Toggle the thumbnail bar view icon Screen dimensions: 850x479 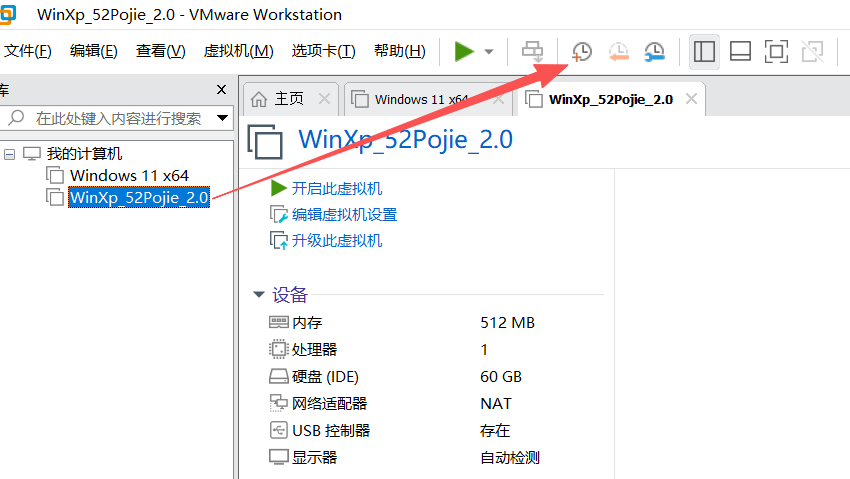point(740,51)
